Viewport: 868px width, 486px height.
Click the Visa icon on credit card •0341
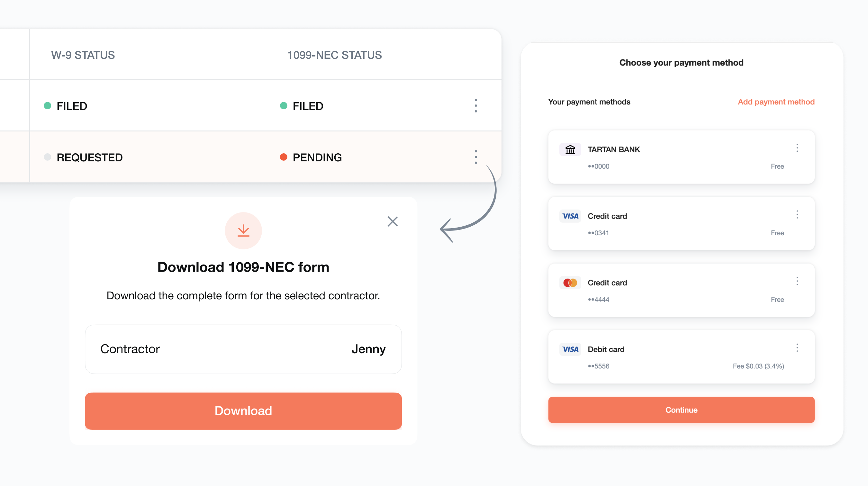click(x=570, y=216)
